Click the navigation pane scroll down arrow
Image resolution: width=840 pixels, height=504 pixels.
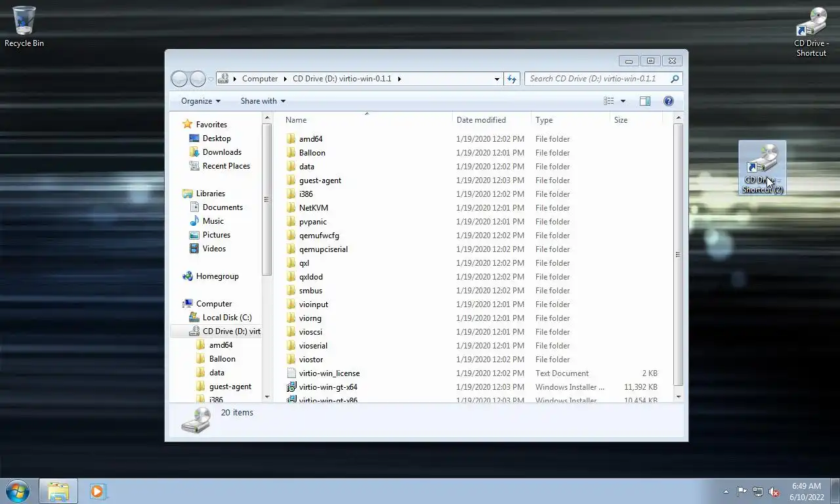(x=267, y=396)
